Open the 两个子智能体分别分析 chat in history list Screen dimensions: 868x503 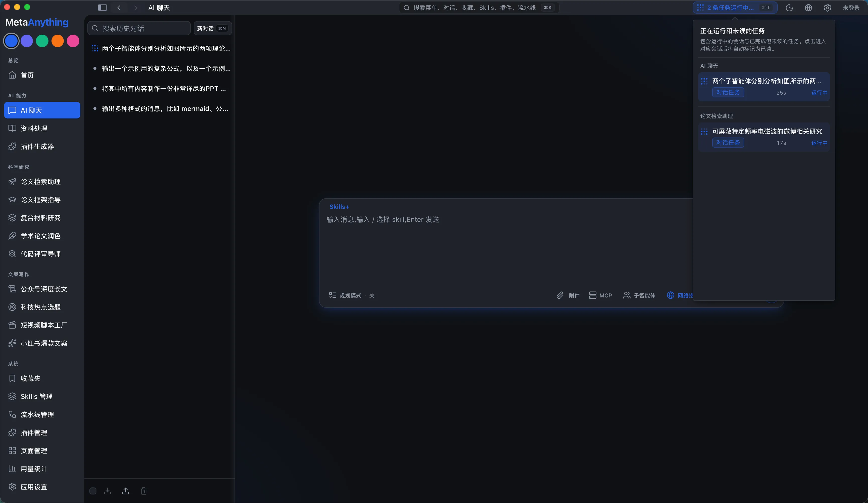(x=160, y=48)
